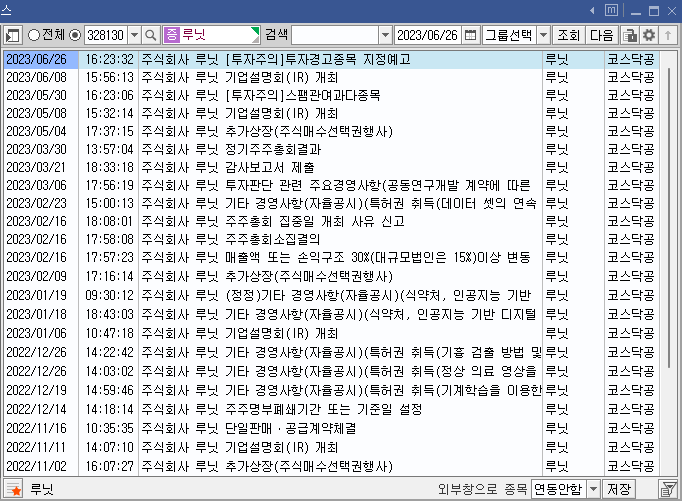The height and width of the screenshot is (501, 682).
Task: Open settings gear icon
Action: click(649, 35)
